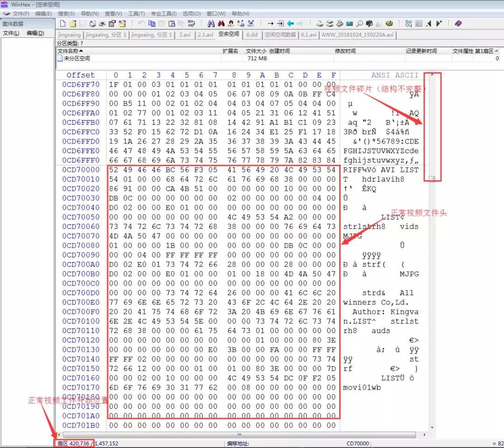The height and width of the screenshot is (448, 504).
Task: Click the Clone disk icon
Action: tap(330, 23)
